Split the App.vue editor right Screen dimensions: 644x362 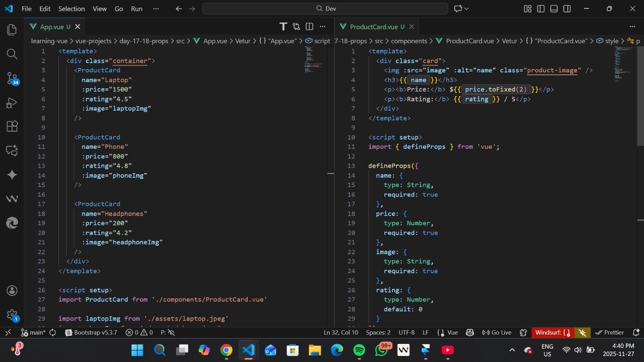click(x=309, y=26)
